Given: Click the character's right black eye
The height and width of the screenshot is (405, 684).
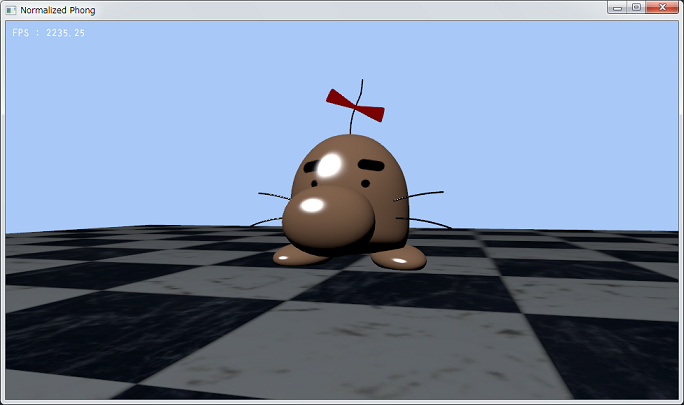Looking at the screenshot, I should [x=372, y=164].
